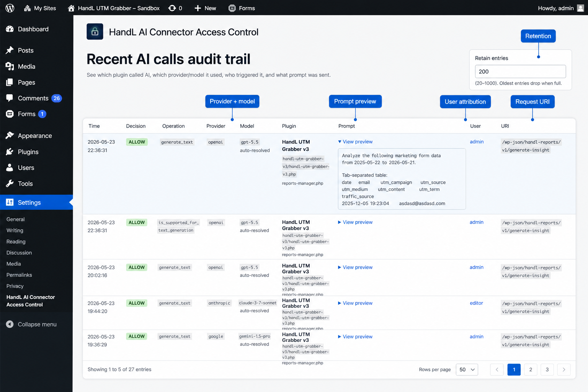The height and width of the screenshot is (392, 588).
Task: Open updates circular arrows icon
Action: click(x=172, y=8)
